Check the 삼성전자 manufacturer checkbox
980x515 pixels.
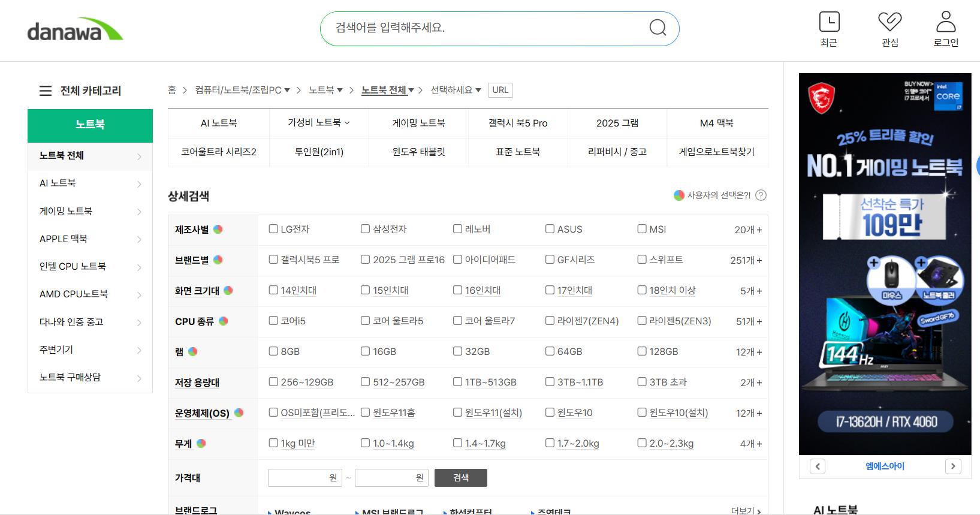[x=365, y=229]
